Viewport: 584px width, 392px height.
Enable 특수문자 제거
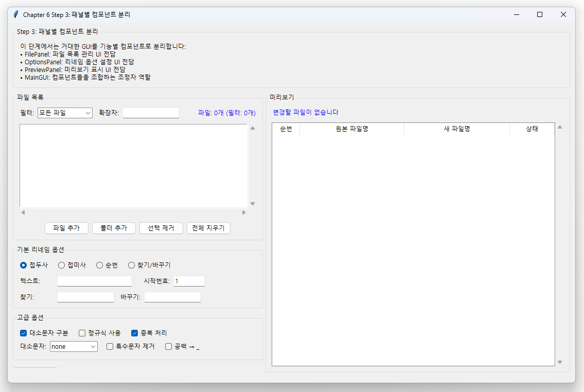pyautogui.click(x=109, y=346)
